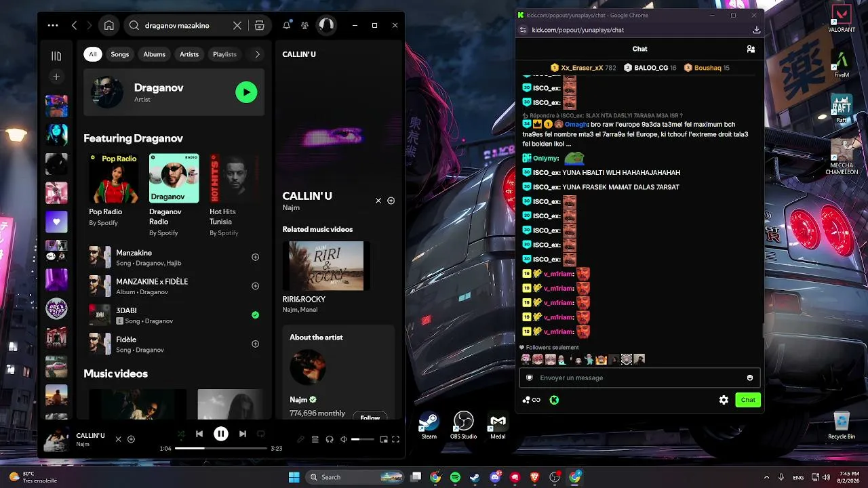Open the Hot Hits Tunisia playlist card
The height and width of the screenshot is (488, 868).
(x=235, y=195)
